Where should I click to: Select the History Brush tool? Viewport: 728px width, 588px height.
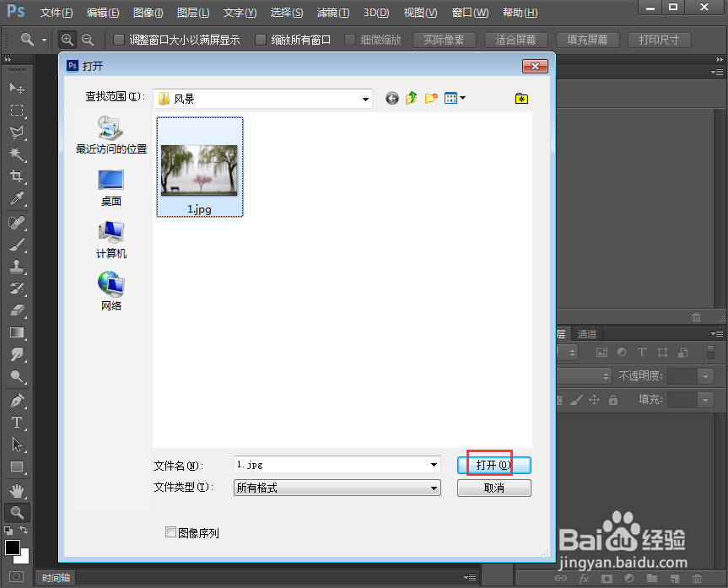point(17,289)
